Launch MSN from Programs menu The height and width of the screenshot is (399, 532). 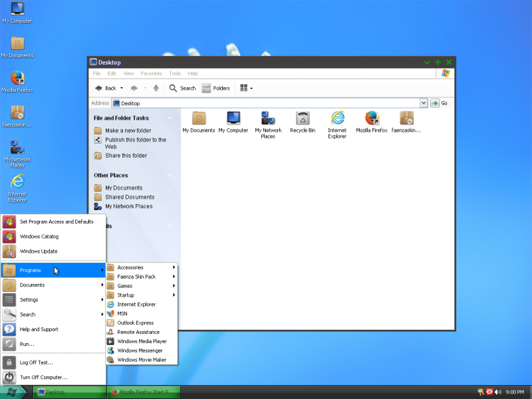142,314
